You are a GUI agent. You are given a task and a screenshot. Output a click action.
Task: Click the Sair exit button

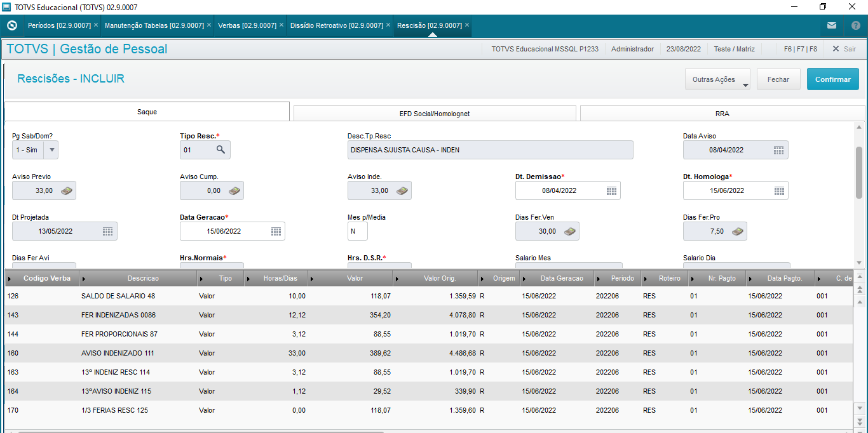pos(844,49)
